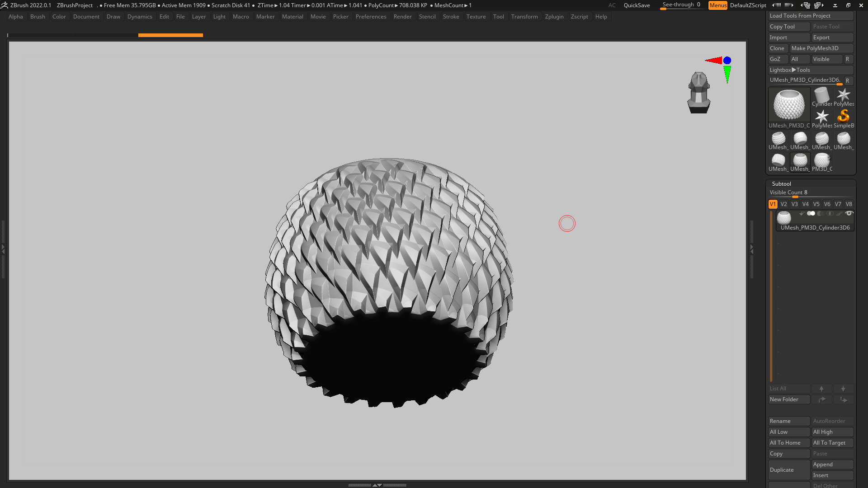This screenshot has width=868, height=488.
Task: Open the Texture menu
Action: (x=476, y=17)
